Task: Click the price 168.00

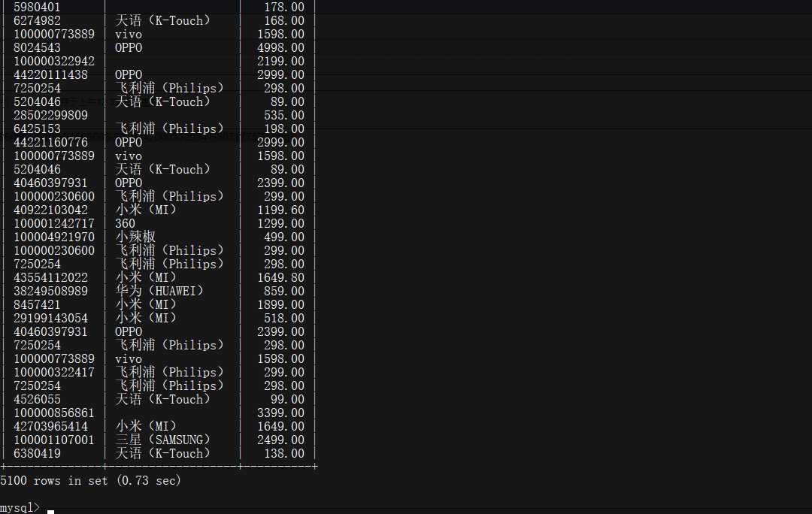Action: [x=283, y=21]
